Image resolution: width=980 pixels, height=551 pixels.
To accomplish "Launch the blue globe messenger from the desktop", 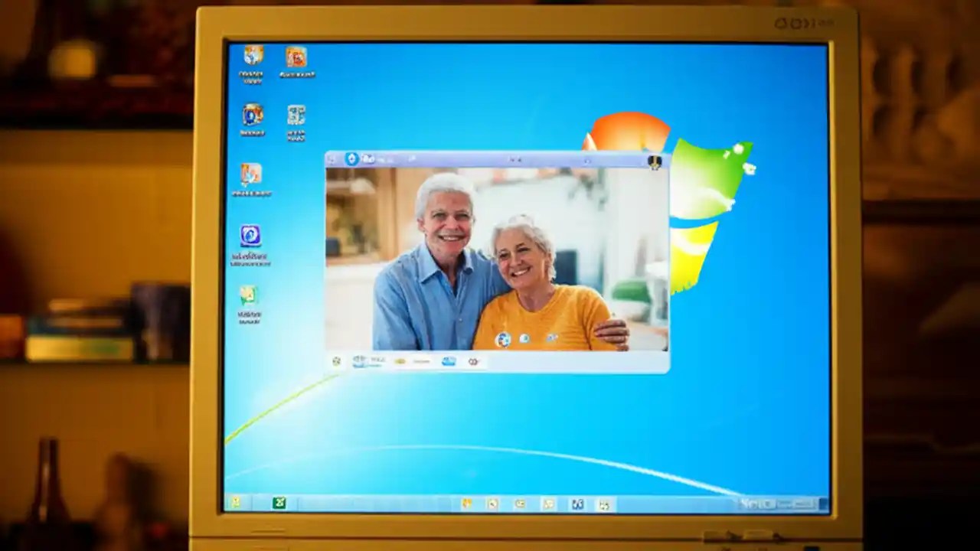I will click(250, 237).
